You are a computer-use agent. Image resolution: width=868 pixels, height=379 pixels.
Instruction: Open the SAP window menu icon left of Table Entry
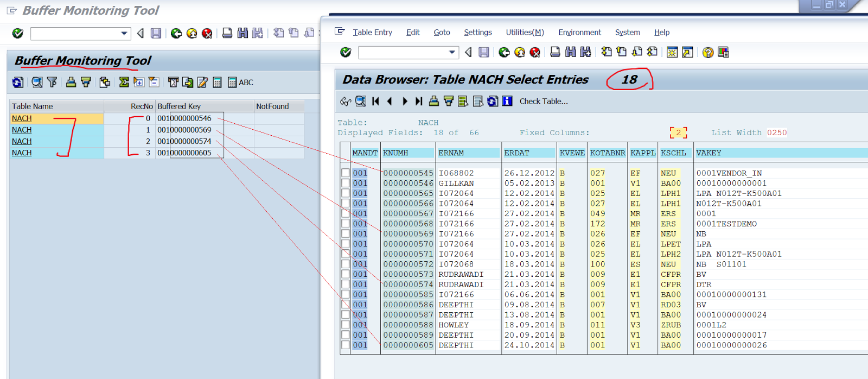pos(340,31)
